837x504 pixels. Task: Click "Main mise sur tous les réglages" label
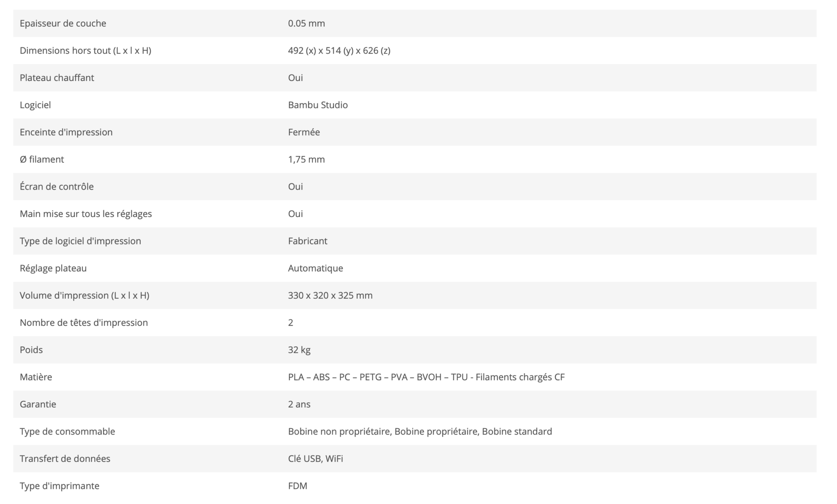pyautogui.click(x=86, y=214)
